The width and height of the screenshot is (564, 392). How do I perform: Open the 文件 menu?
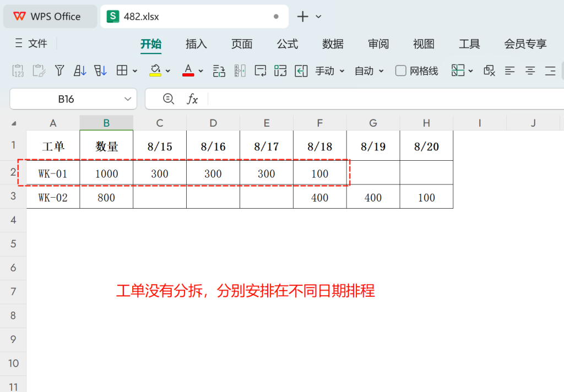coord(31,43)
